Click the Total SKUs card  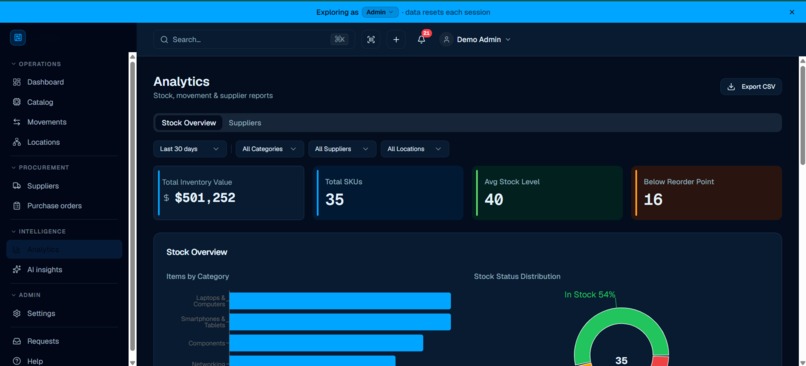pos(388,193)
